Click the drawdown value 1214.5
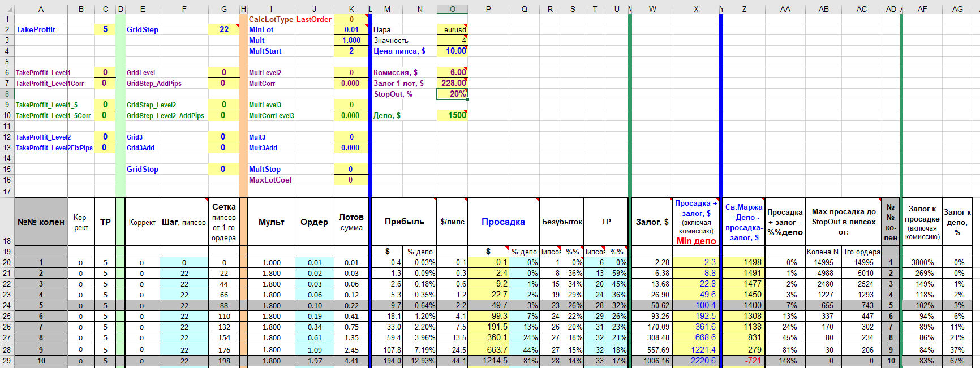Screen dimensions: 980x368 (488, 361)
